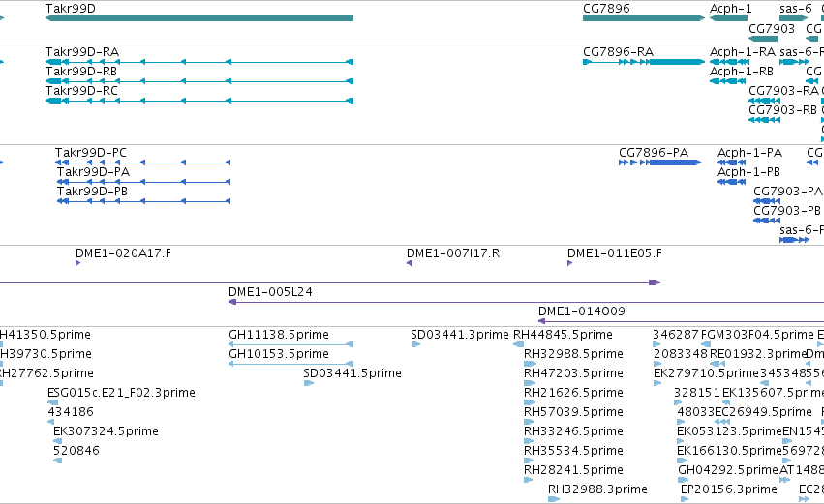The width and height of the screenshot is (824, 504).
Task: Click the DME1-005L24 clone label
Action: pos(270,292)
